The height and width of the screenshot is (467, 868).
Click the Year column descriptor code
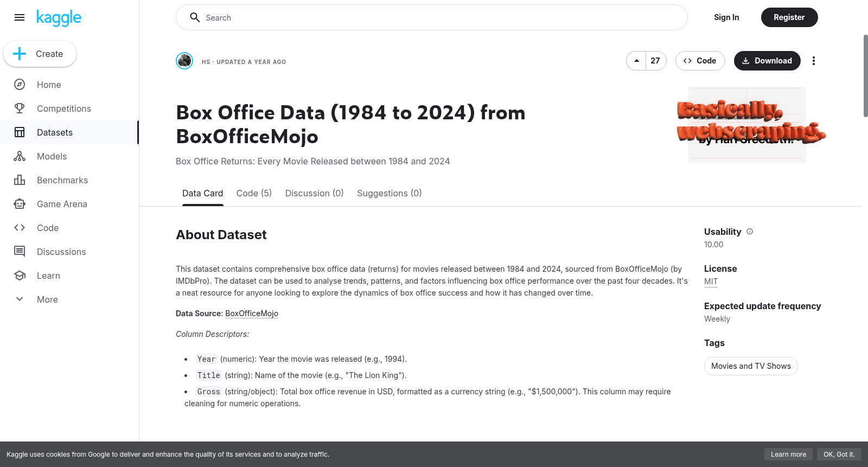point(207,359)
